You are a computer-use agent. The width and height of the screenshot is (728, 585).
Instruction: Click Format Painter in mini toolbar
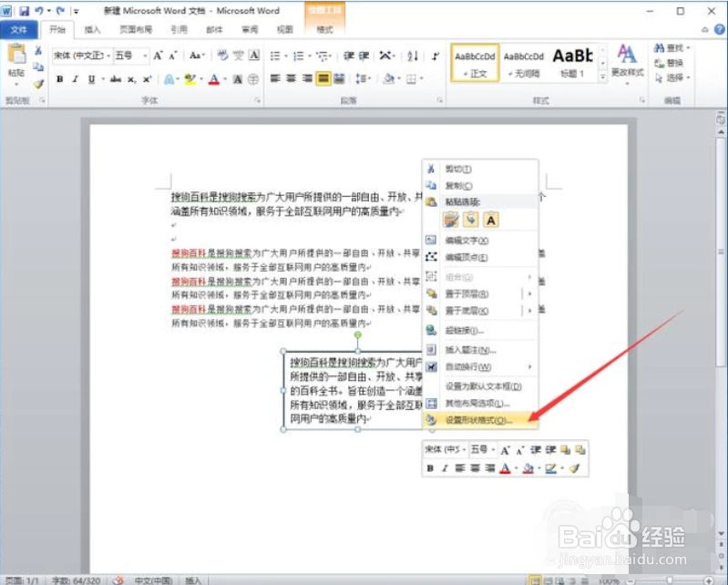[x=575, y=468]
